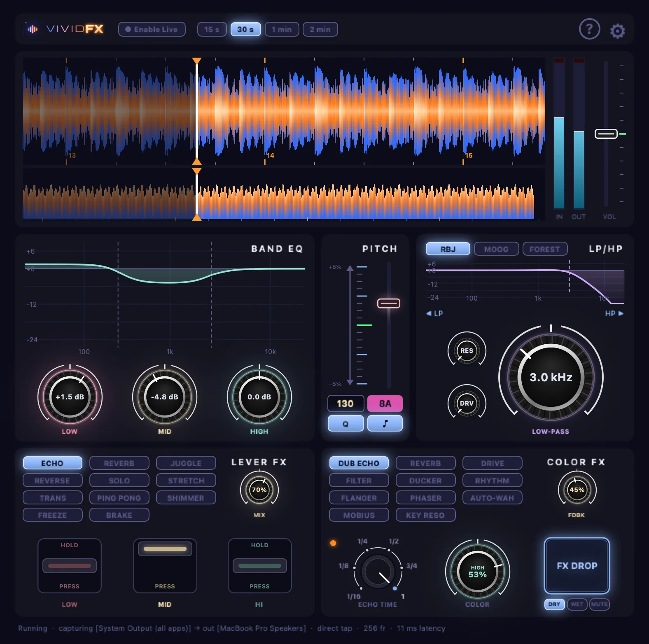Select SHIMMER lever effect

click(186, 497)
